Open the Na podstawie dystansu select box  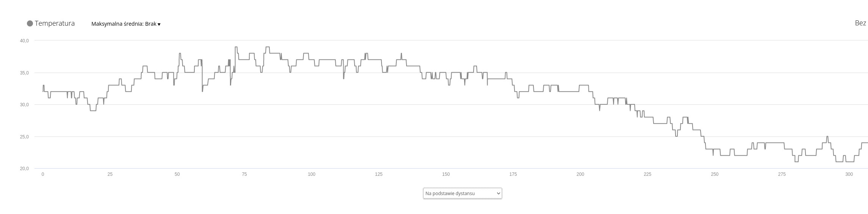(462, 193)
